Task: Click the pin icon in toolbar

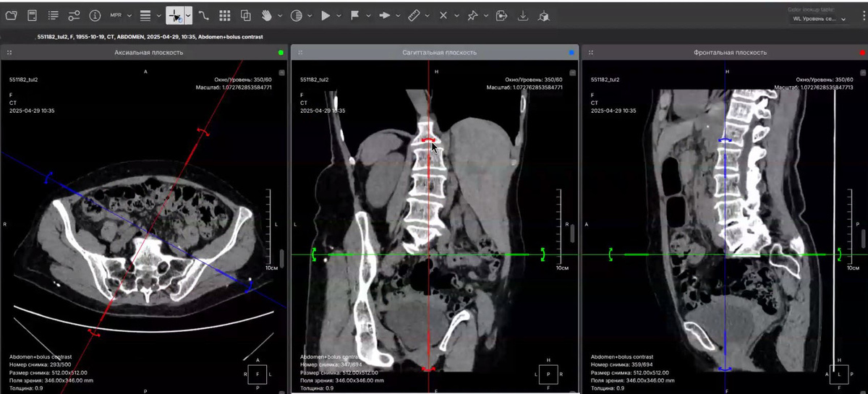Action: pyautogui.click(x=472, y=15)
